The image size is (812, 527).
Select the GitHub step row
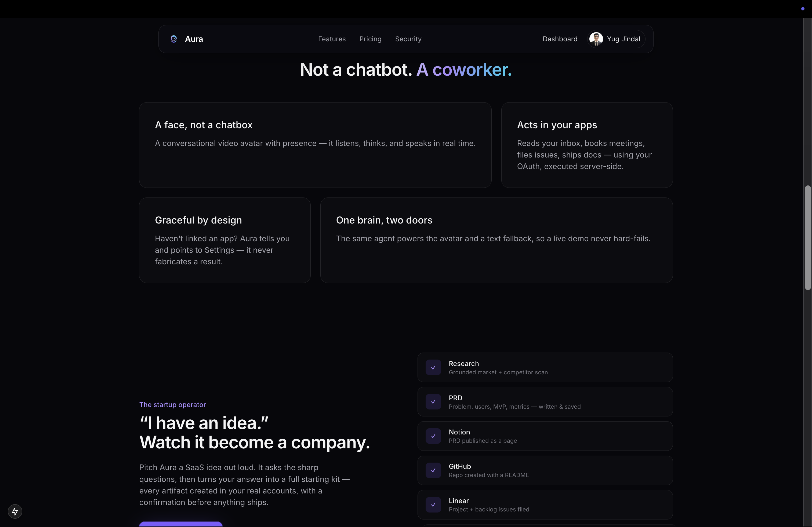pyautogui.click(x=545, y=470)
